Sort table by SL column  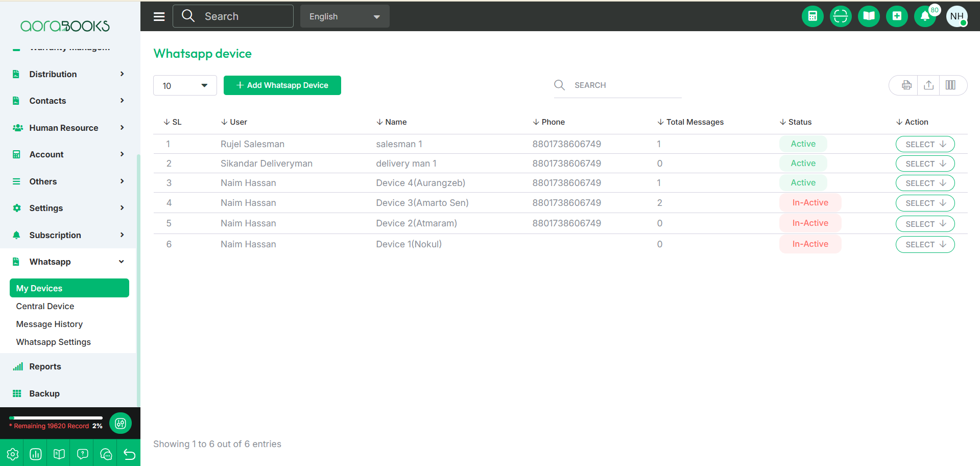click(173, 122)
